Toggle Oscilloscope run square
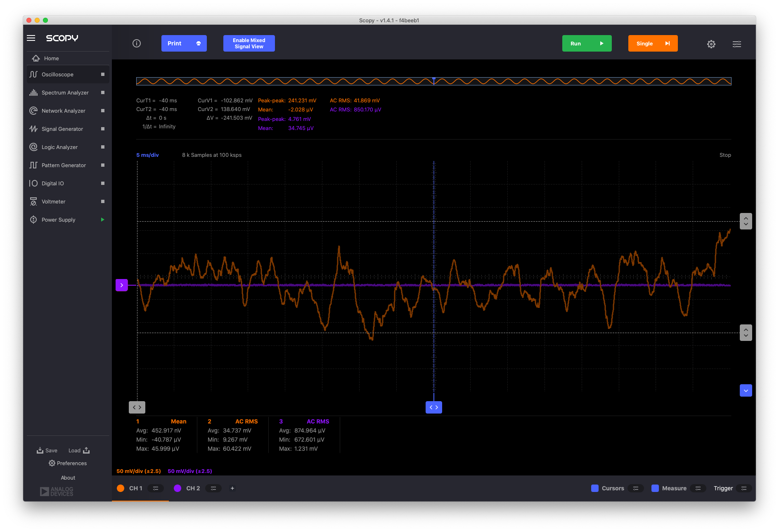This screenshot has height=532, width=779. coord(103,74)
